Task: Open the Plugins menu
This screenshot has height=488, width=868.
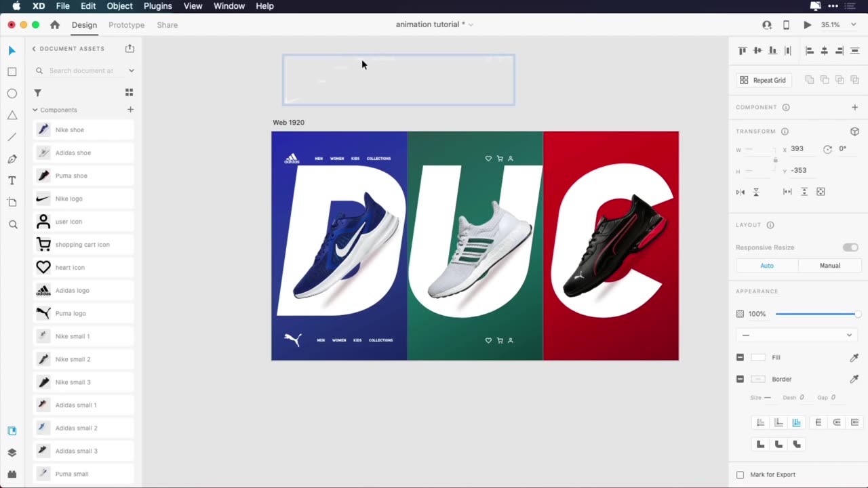Action: 157,6
